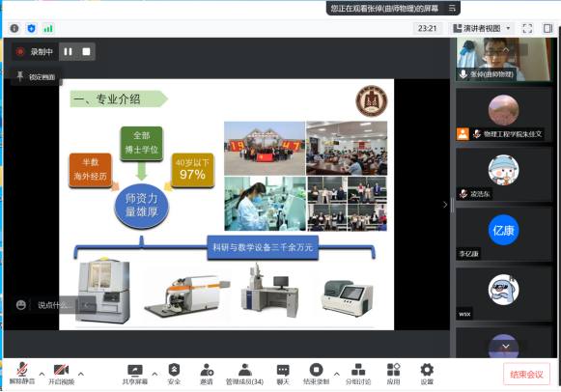Stop the recording with square button
This screenshot has height=392, width=561.
click(86, 51)
